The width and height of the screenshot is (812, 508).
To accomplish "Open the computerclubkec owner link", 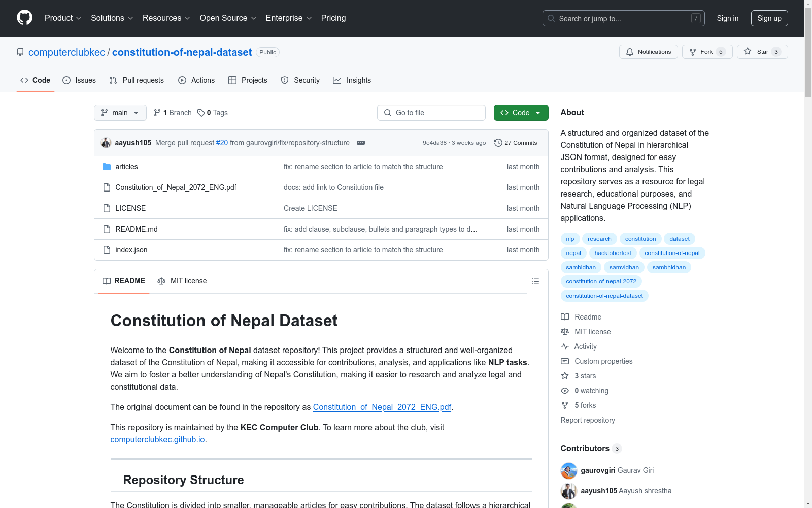I will pyautogui.click(x=67, y=52).
